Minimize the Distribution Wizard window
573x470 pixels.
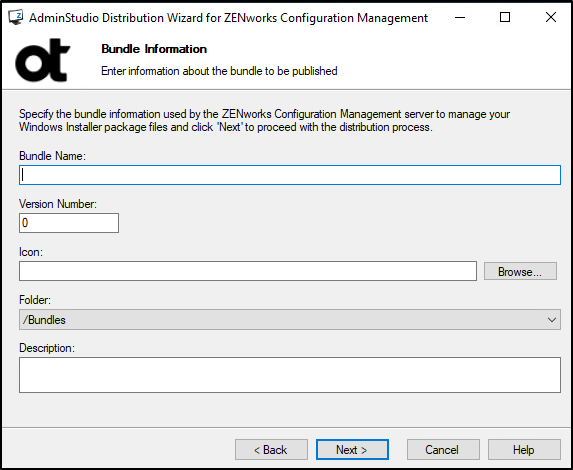(460, 17)
